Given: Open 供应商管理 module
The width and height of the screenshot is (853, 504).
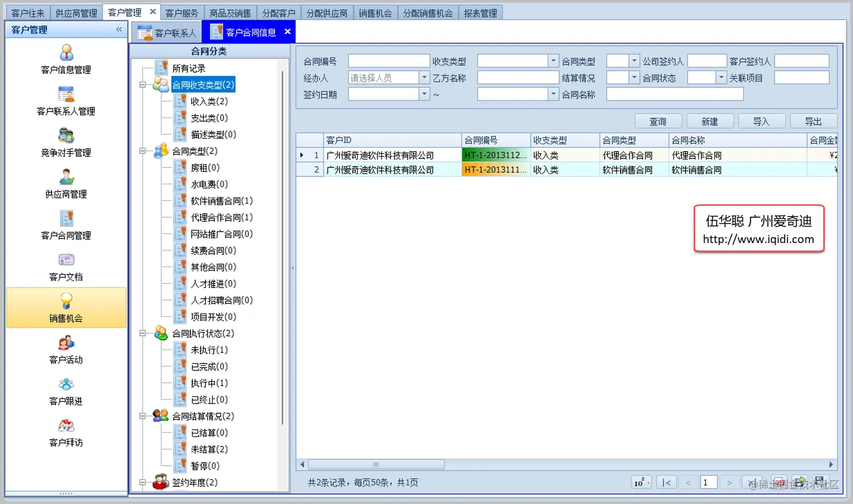Looking at the screenshot, I should (66, 184).
